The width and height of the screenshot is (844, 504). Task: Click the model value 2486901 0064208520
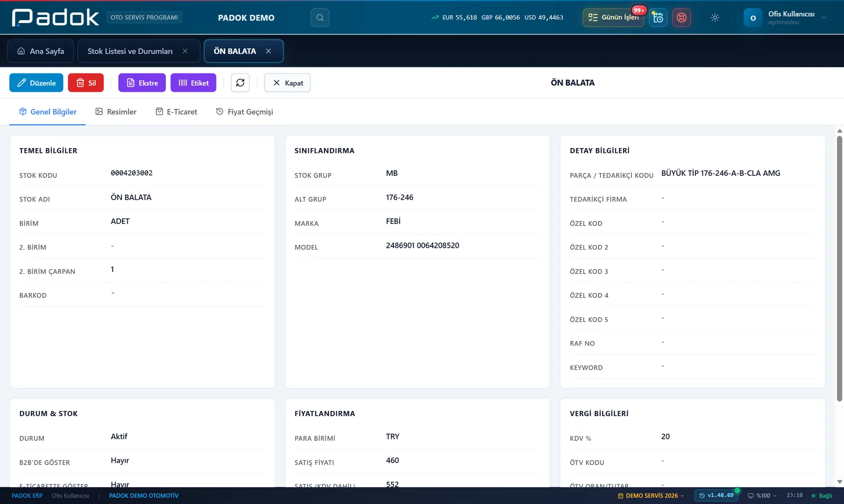(x=422, y=246)
